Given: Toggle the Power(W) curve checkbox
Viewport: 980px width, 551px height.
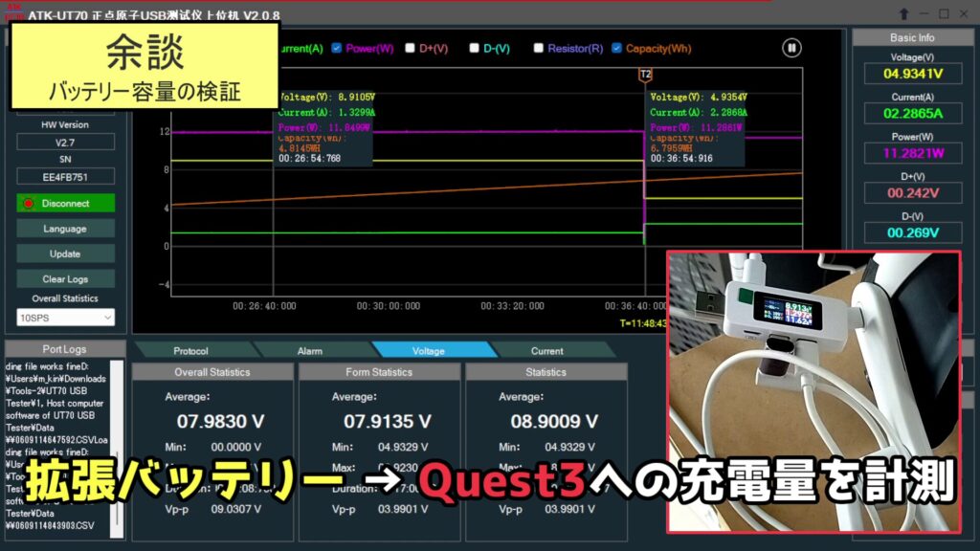Looking at the screenshot, I should click(x=336, y=48).
